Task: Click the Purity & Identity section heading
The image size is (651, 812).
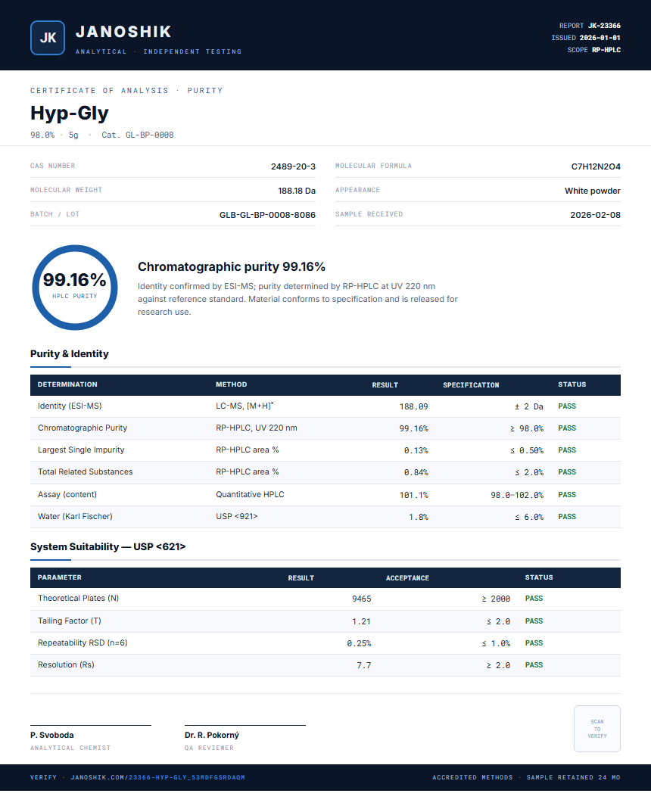Action: [x=70, y=353]
